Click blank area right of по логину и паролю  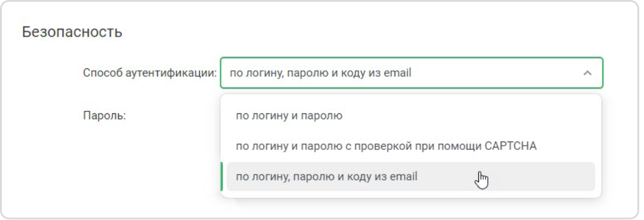pyautogui.click(x=468, y=116)
